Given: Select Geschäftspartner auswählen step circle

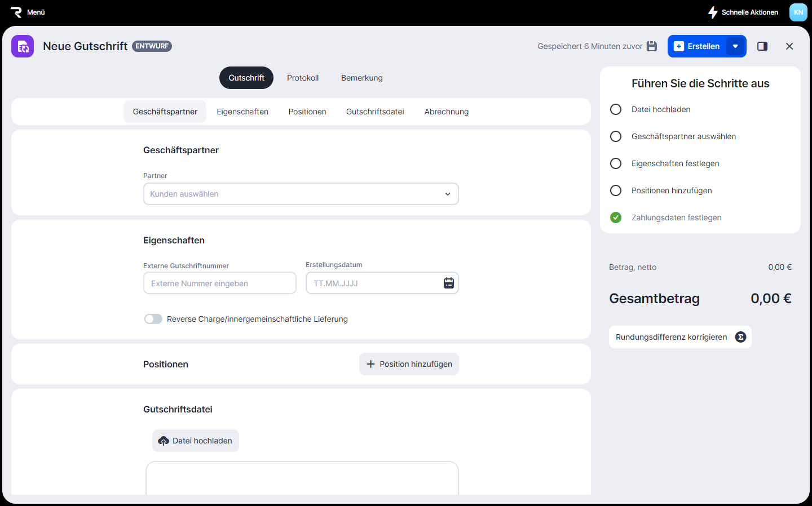Looking at the screenshot, I should 616,136.
